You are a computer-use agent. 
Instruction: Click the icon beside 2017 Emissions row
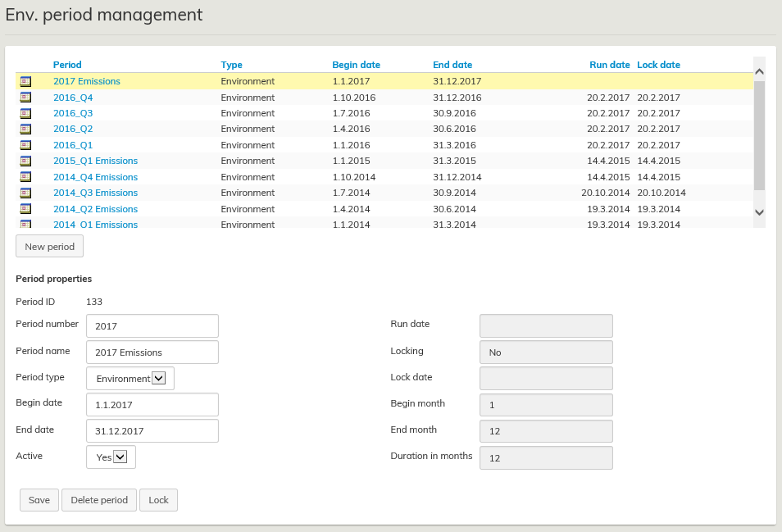(25, 81)
